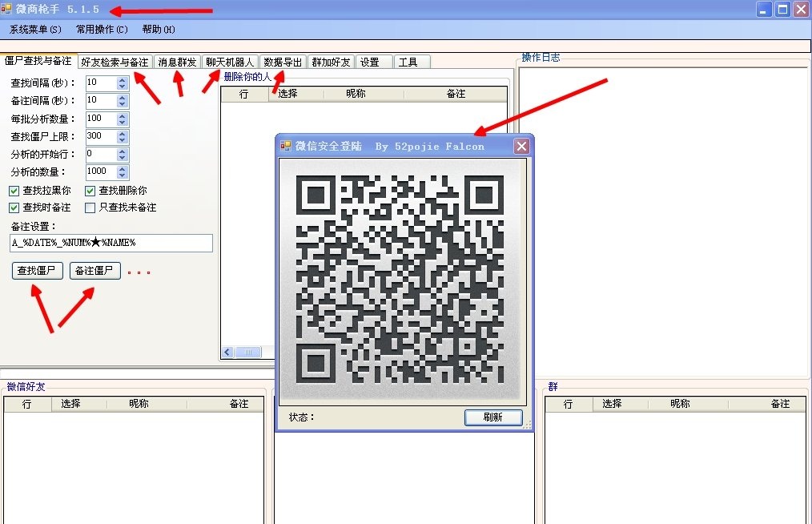
Task: Click the 备注设置 template text field
Action: click(111, 243)
